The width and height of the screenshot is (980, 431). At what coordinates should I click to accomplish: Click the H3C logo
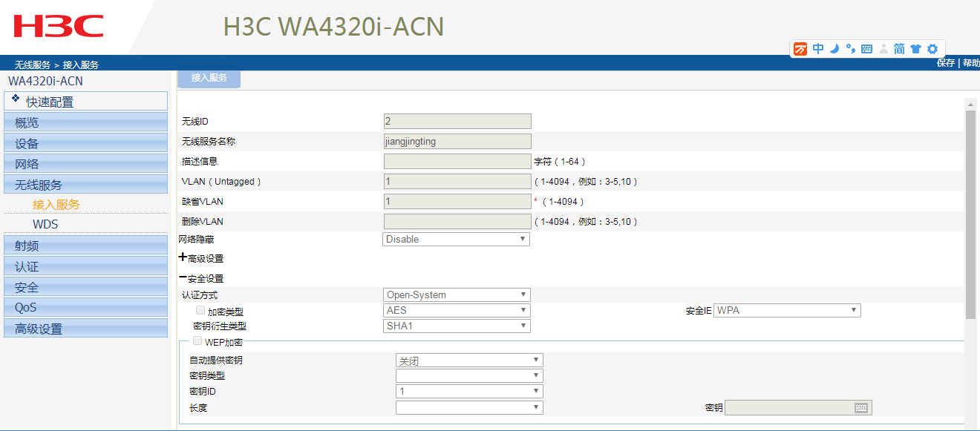(59, 26)
